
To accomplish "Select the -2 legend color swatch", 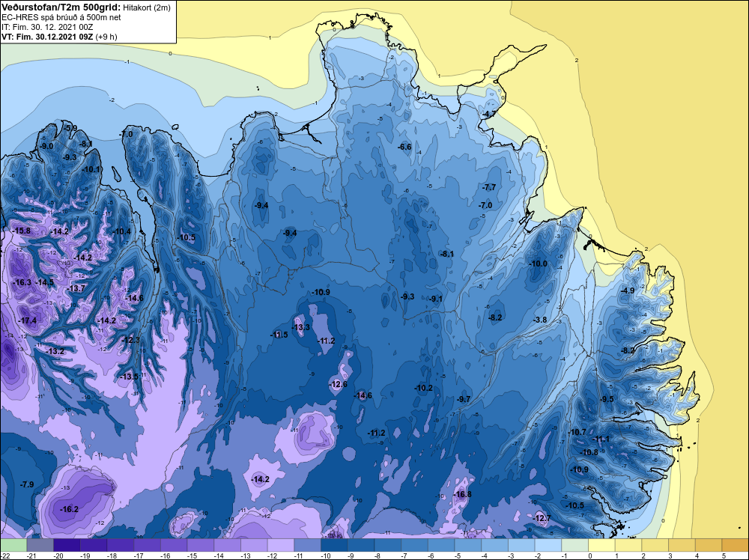I will click(548, 545).
